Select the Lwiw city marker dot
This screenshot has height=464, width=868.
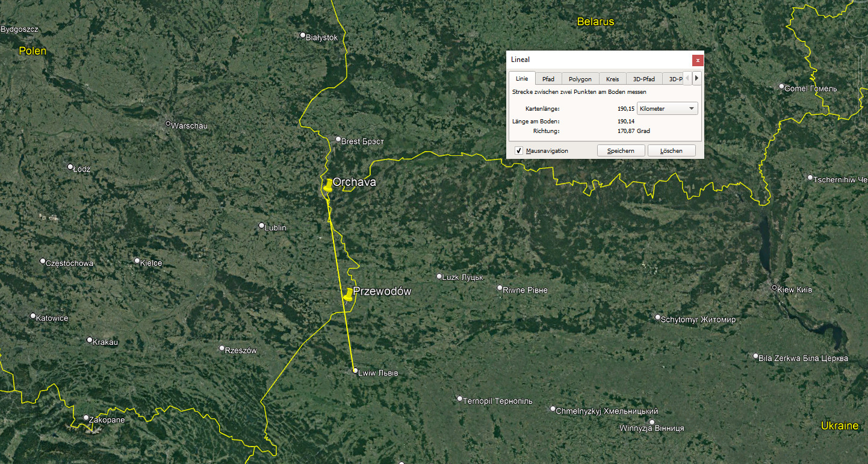355,371
